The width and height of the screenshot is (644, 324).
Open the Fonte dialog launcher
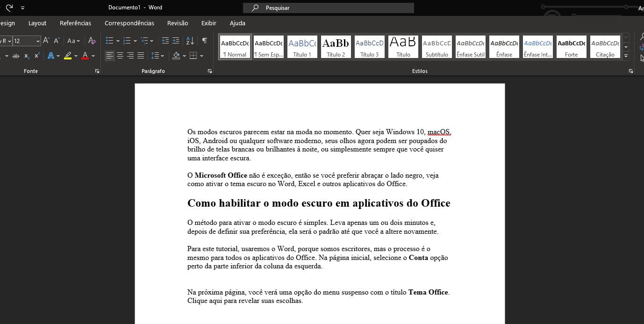pyautogui.click(x=97, y=71)
